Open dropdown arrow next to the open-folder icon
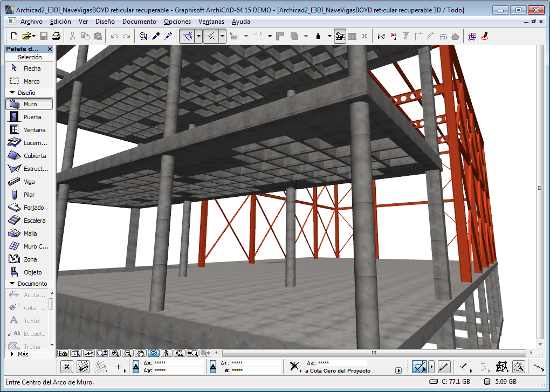The height and width of the screenshot is (392, 550). 33,36
